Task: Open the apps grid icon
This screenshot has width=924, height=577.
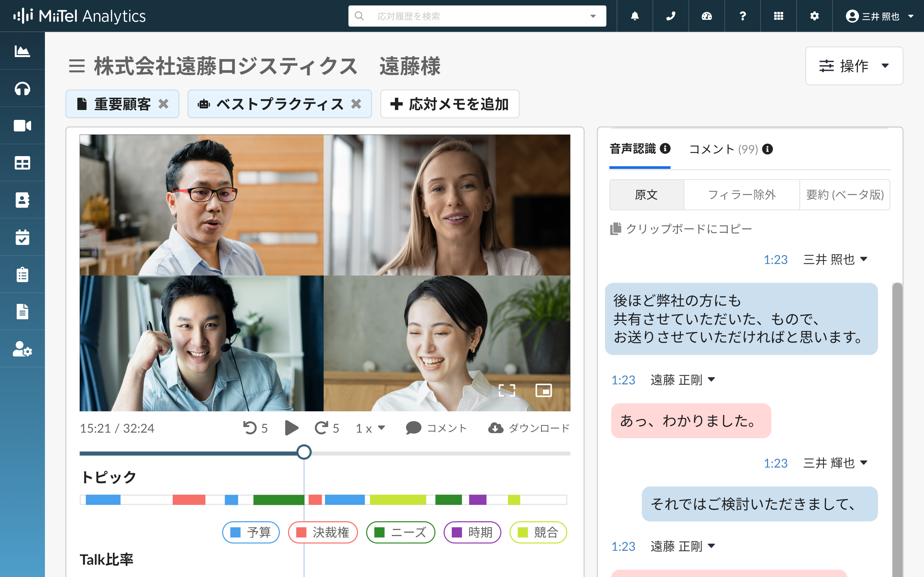Action: point(778,16)
